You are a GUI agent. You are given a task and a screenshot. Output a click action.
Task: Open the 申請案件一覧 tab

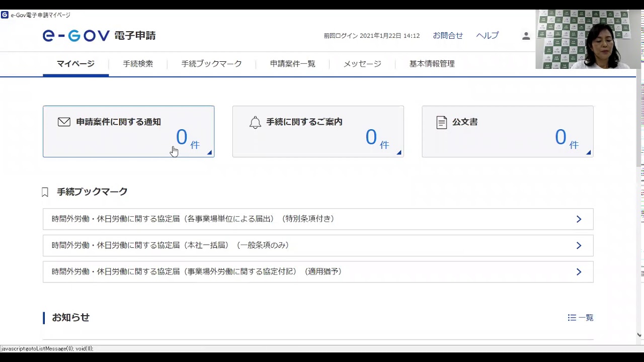coord(292,64)
